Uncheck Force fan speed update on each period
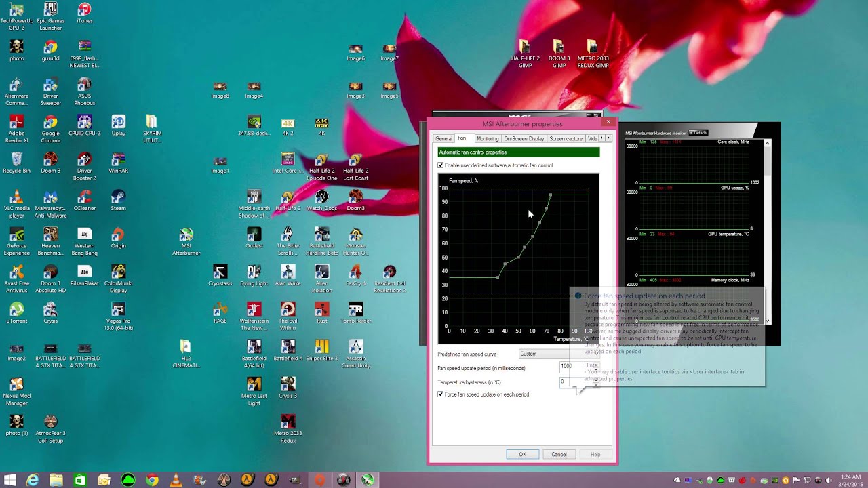Screen dimensions: 868x488 [x=441, y=394]
